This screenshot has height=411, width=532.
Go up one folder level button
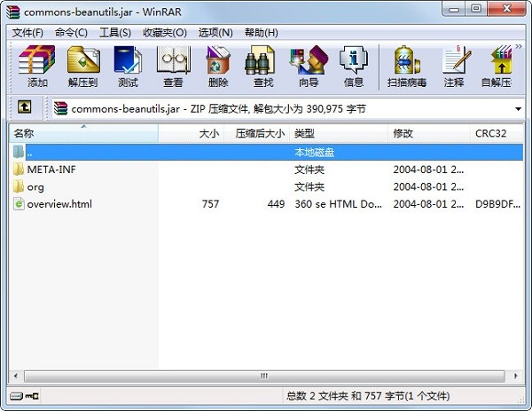(25, 107)
